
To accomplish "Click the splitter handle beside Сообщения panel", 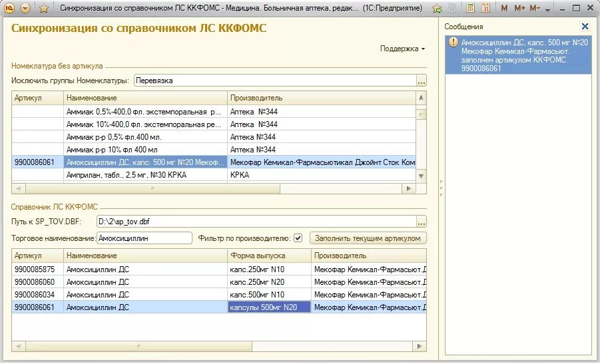I will click(442, 188).
